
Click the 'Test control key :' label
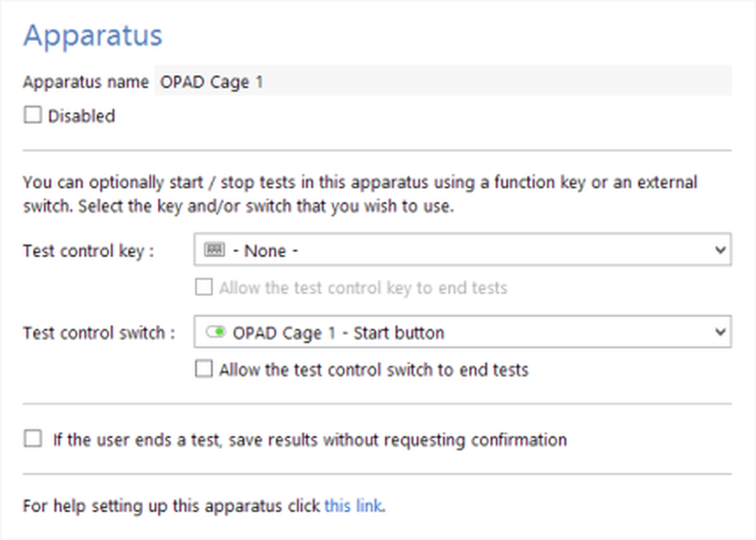pos(88,252)
